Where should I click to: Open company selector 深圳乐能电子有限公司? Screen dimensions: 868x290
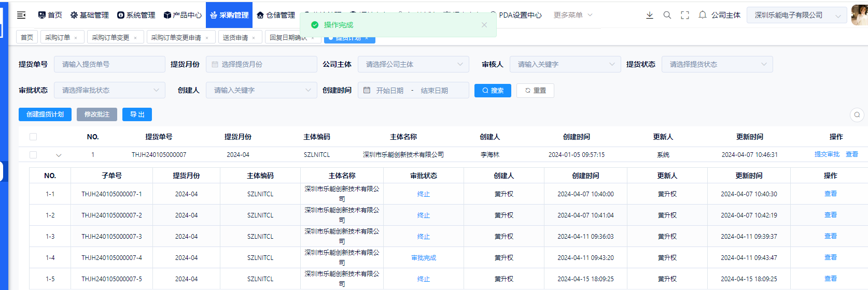pyautogui.click(x=797, y=16)
